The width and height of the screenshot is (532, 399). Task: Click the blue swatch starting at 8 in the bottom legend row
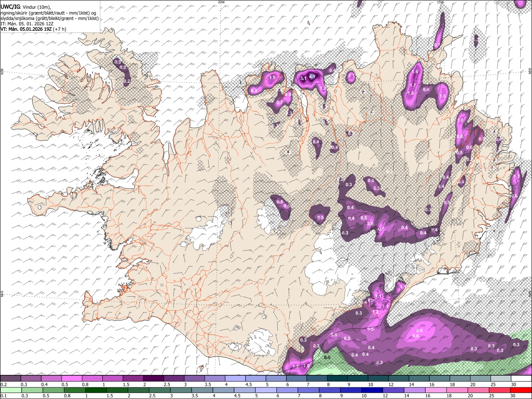point(330,390)
